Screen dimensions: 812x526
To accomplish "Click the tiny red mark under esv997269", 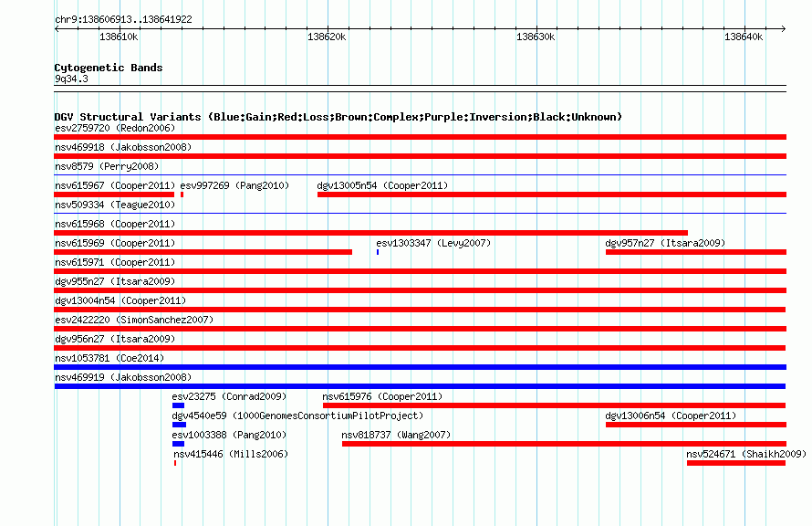I will tap(182, 195).
